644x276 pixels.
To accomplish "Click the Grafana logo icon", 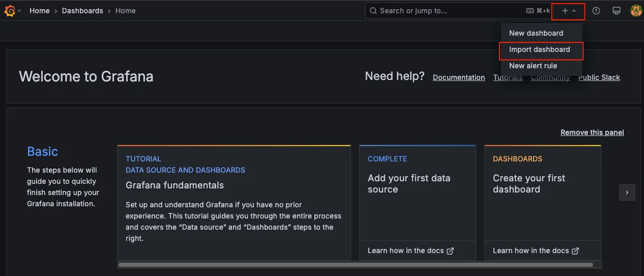I will pos(10,11).
